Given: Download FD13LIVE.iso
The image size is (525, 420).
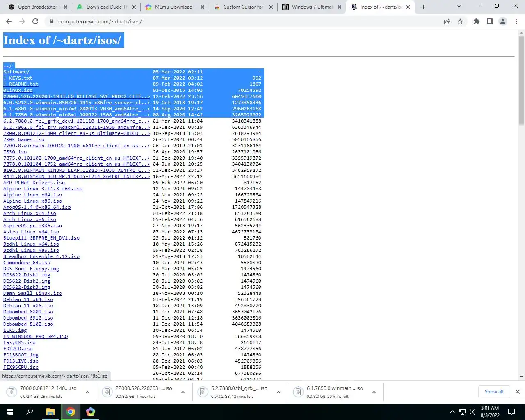Looking at the screenshot, I should click(x=21, y=361).
